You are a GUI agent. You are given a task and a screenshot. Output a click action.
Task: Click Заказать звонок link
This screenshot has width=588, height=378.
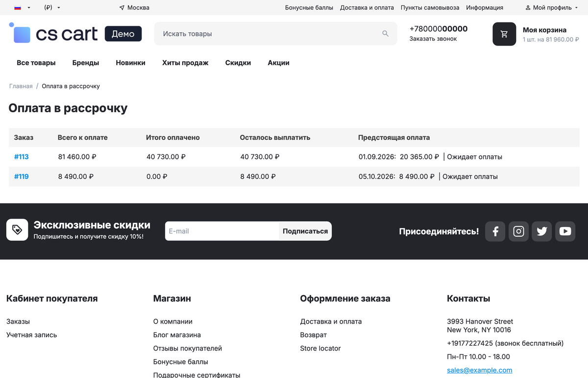coord(433,39)
